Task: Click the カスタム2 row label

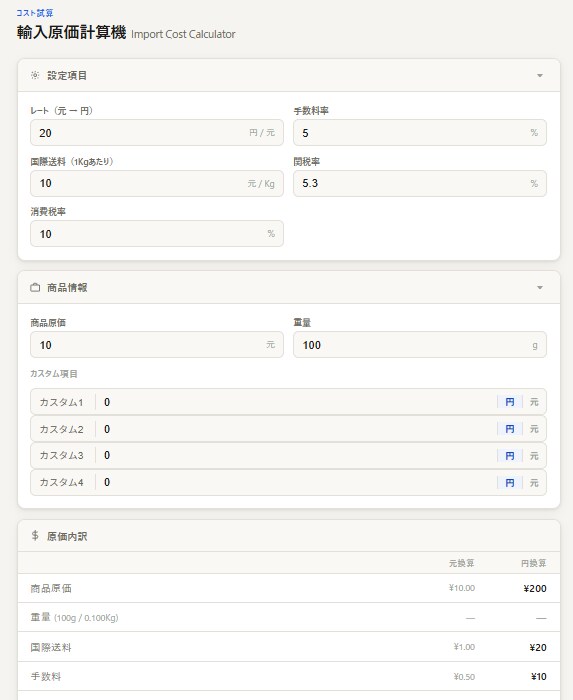Action: pyautogui.click(x=61, y=429)
